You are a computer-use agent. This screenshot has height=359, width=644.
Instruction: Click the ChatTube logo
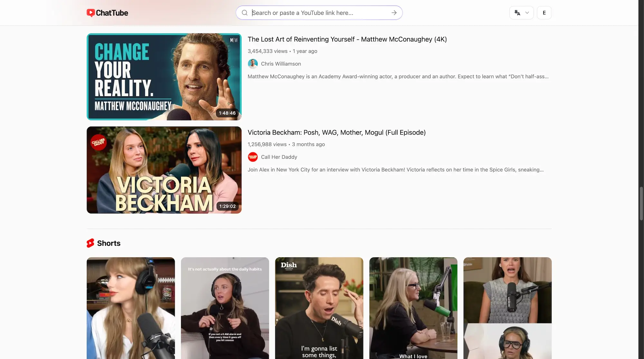point(107,13)
